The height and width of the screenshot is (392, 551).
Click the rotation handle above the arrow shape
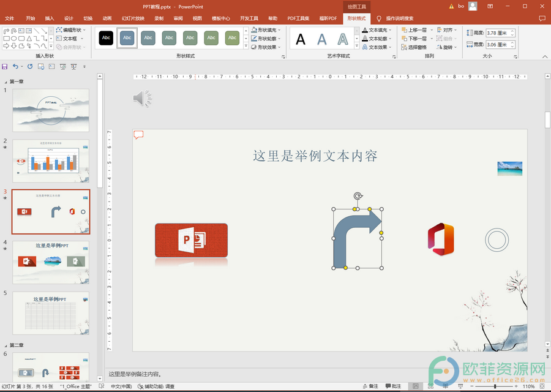point(358,196)
